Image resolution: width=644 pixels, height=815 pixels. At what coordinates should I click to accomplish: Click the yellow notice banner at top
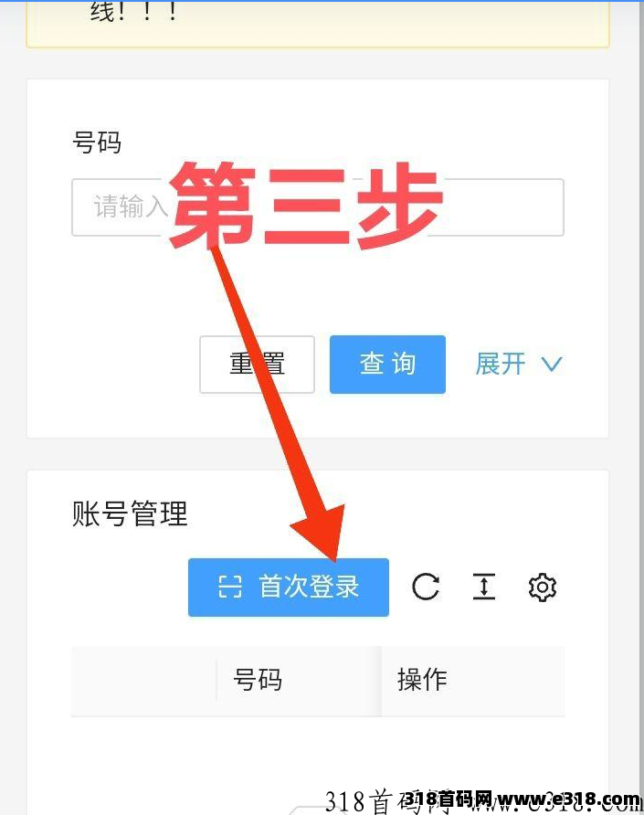[x=318, y=24]
